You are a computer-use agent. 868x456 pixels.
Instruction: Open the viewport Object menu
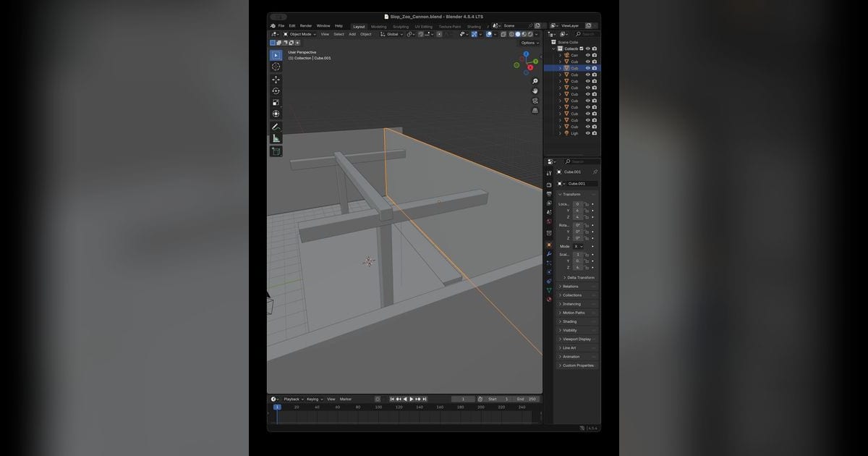tap(366, 34)
